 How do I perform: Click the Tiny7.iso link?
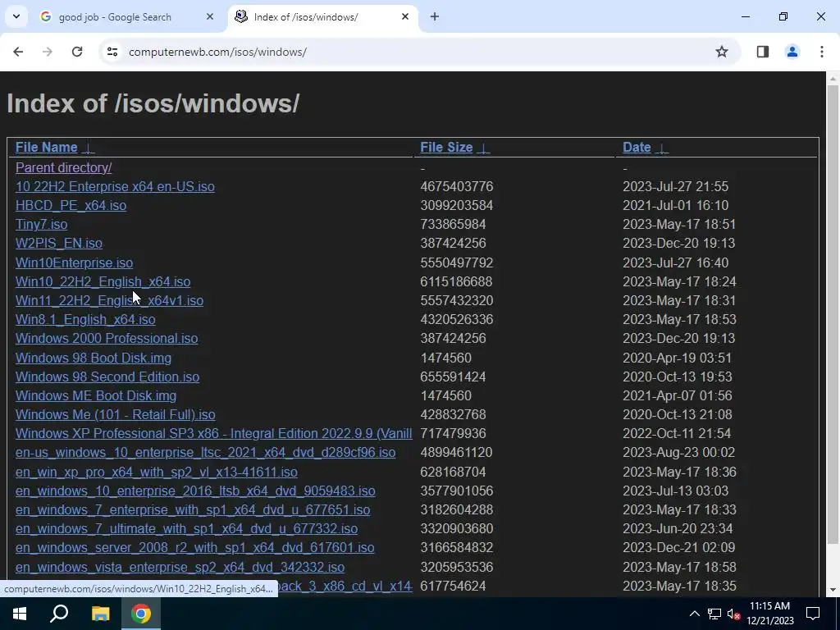point(41,225)
